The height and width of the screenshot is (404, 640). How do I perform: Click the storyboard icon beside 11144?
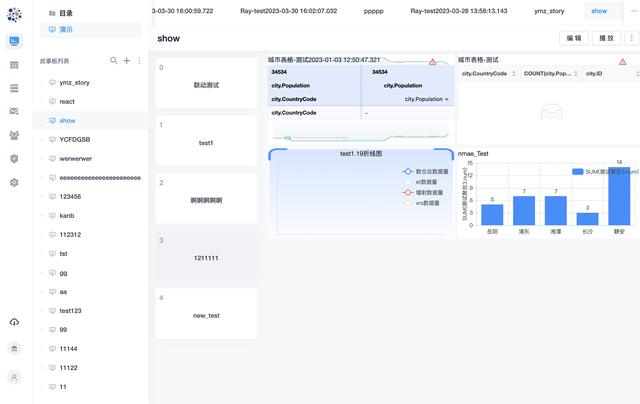tap(52, 349)
